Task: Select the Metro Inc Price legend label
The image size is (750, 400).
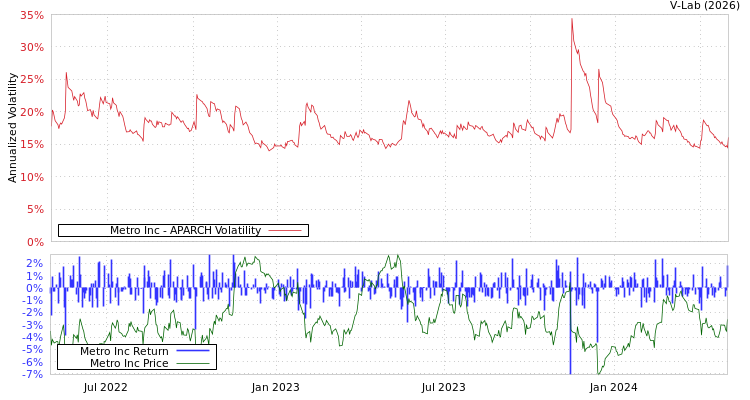Action: pos(129,363)
